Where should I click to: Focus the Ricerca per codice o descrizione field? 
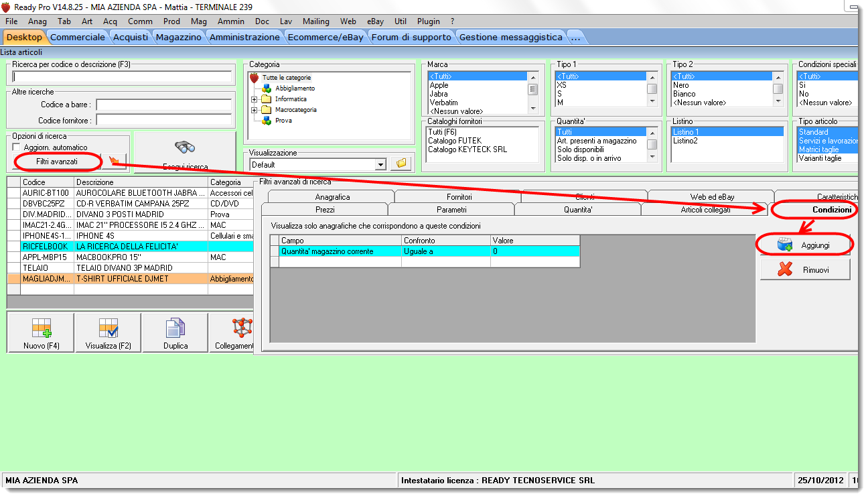coord(122,76)
